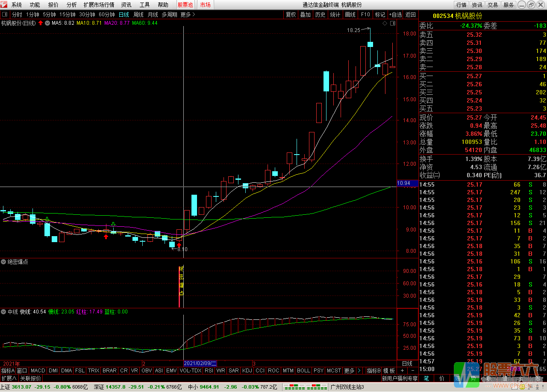Open the 系统 menu

pos(16,5)
